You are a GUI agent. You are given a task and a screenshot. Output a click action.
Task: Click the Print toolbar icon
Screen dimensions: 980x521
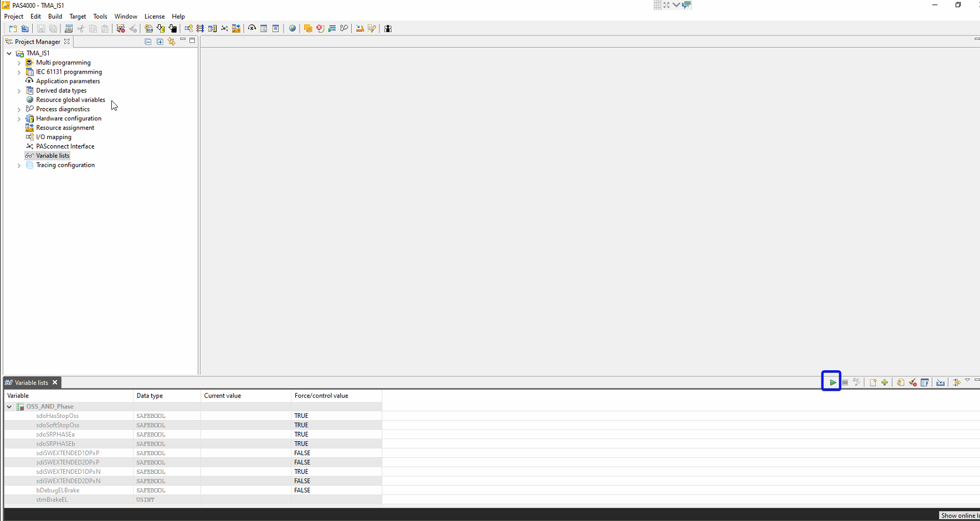pos(69,28)
